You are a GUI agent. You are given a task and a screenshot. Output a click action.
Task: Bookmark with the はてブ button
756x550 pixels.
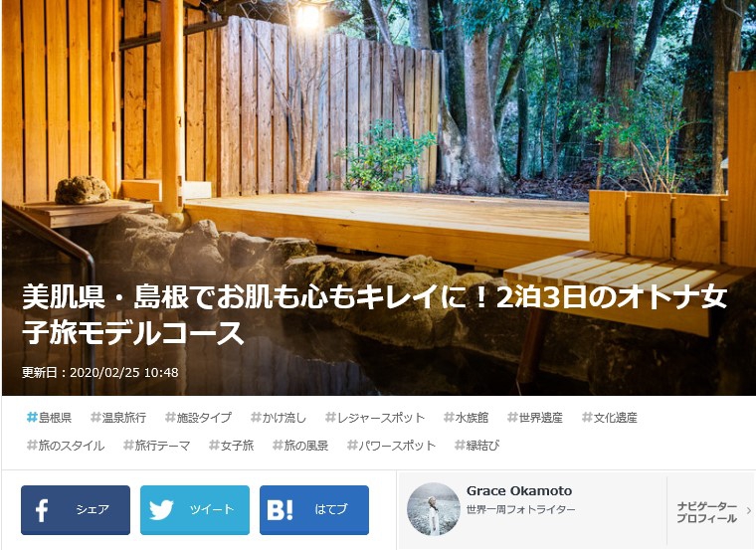click(314, 510)
